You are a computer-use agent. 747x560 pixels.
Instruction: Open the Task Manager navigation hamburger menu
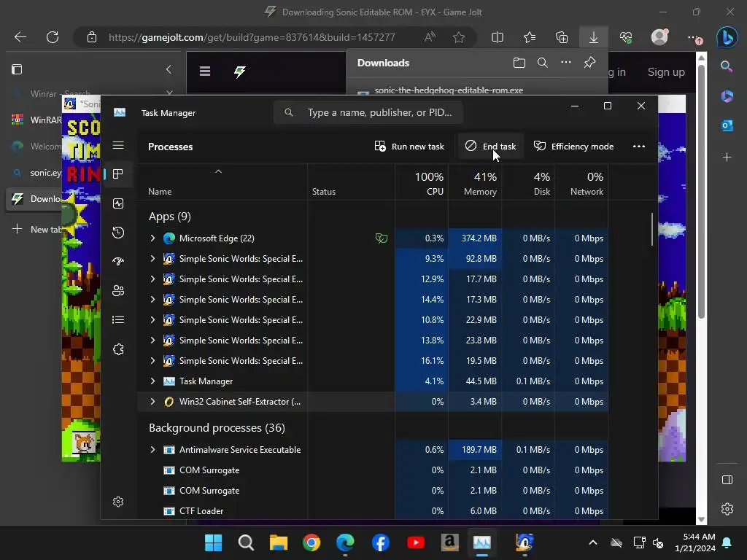118,145
